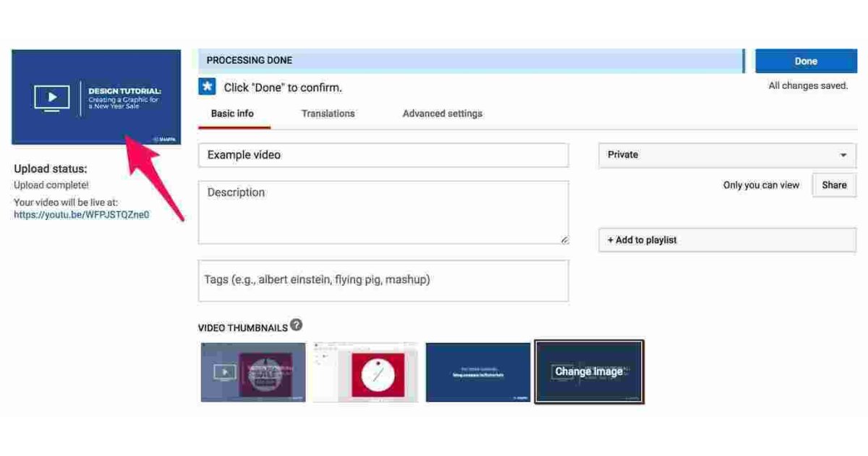This screenshot has width=868, height=456.
Task: Click the help icon next to Video Thumbnails
Action: click(296, 326)
